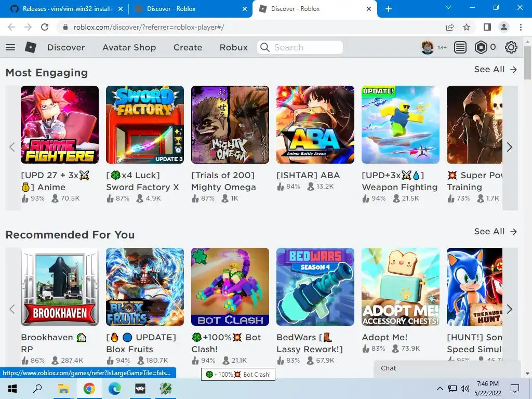Open the Roblox hamburger navigation menu
532x399 pixels.
[x=10, y=47]
